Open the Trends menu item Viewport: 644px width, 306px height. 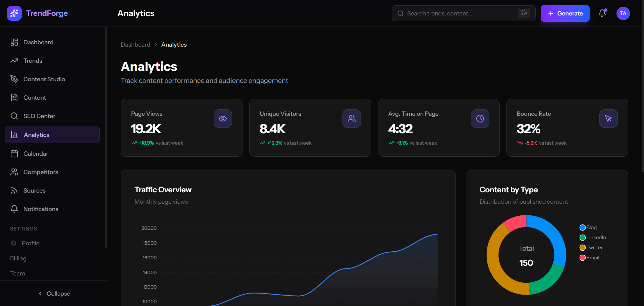tap(52, 61)
